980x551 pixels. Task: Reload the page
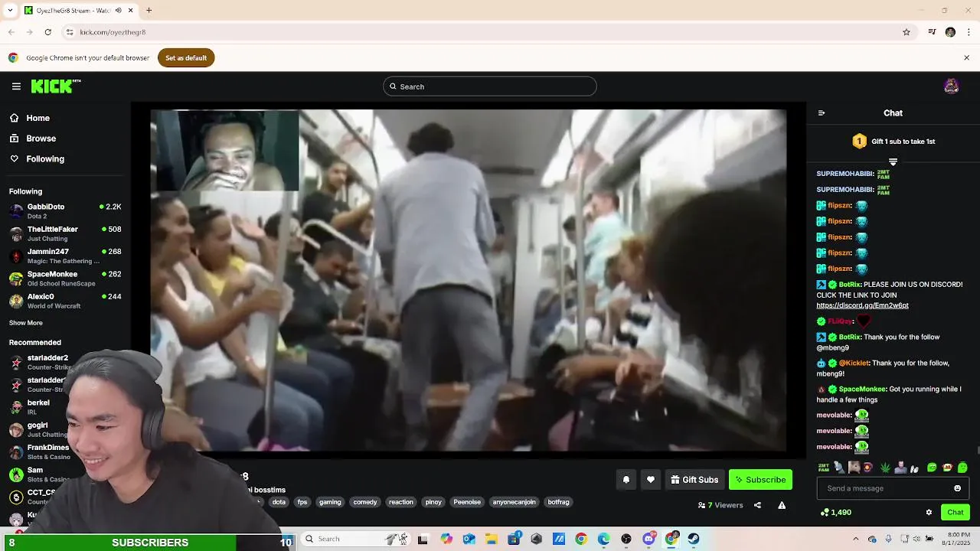click(x=47, y=32)
